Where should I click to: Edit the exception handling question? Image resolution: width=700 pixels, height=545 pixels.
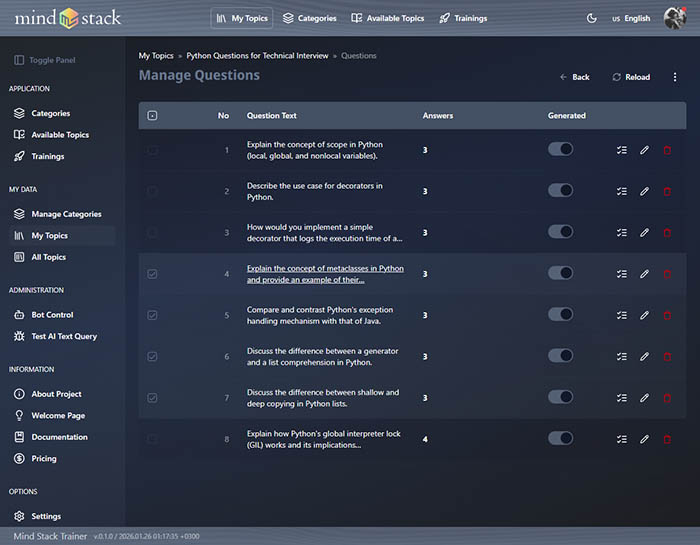[644, 315]
